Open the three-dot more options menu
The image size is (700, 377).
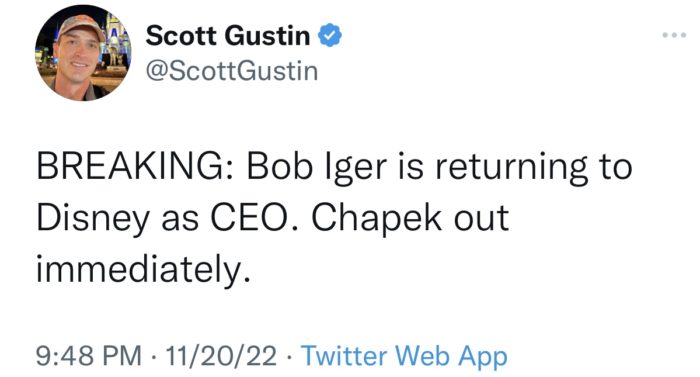point(674,35)
